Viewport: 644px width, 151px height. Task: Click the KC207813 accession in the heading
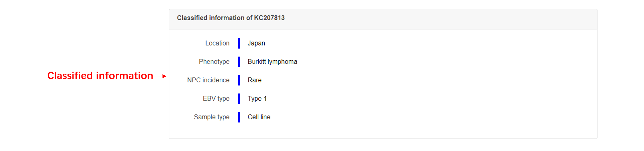point(269,18)
